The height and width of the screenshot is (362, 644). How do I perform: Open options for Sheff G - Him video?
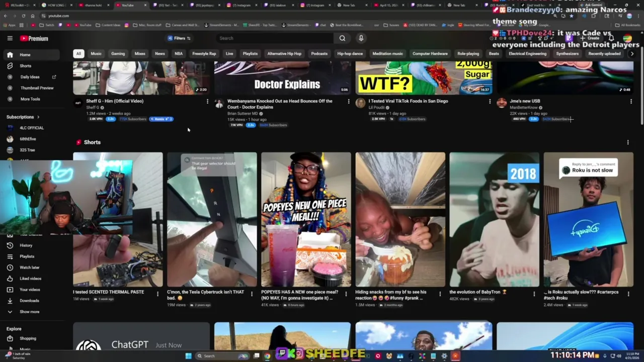point(207,102)
